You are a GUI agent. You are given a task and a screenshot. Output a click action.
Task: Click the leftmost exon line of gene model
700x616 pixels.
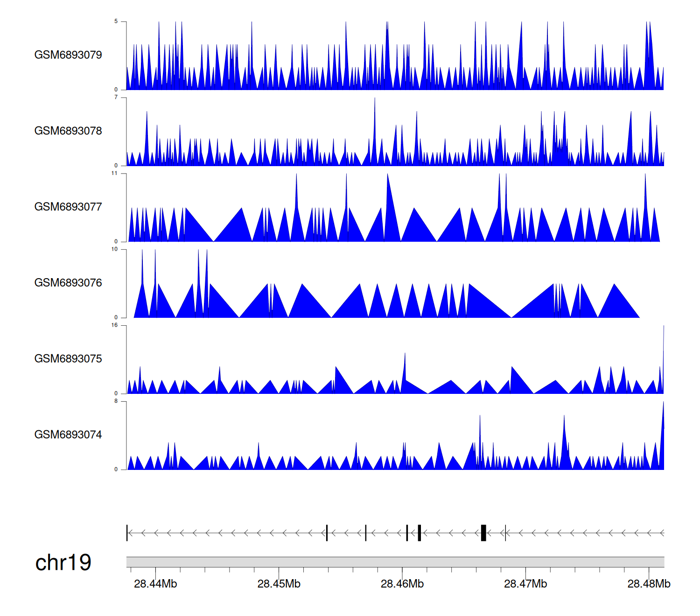click(127, 533)
